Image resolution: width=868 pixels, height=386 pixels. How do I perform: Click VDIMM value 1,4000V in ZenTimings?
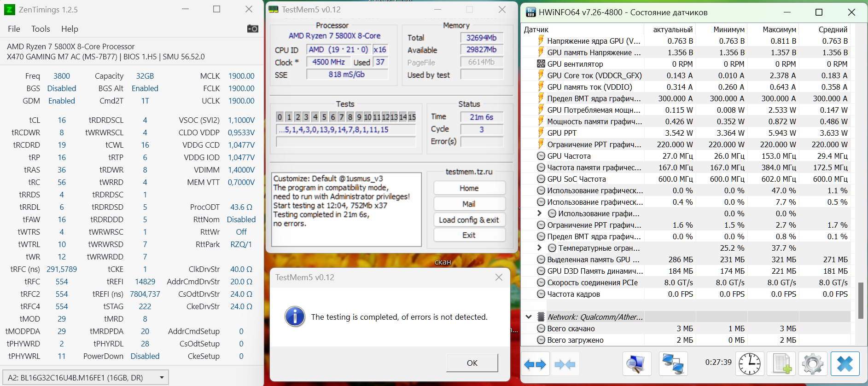(x=241, y=170)
